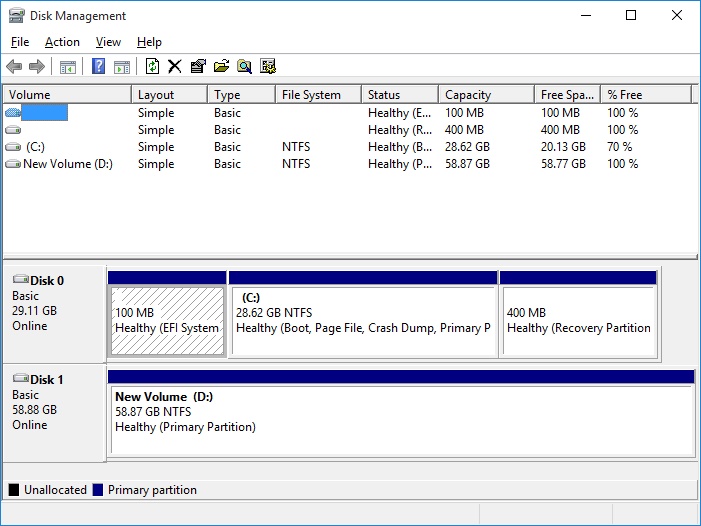Image resolution: width=701 pixels, height=526 pixels.
Task: Click the Delete X toolbar icon
Action: pyautogui.click(x=175, y=67)
